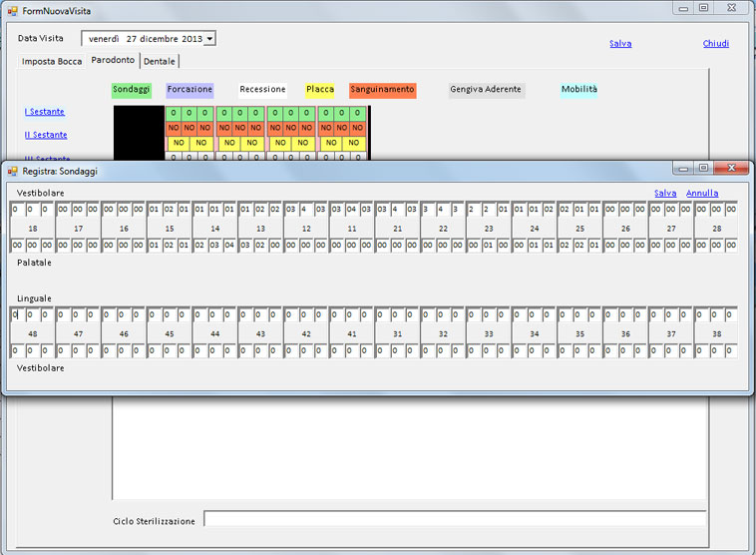Click the tooth 11 number label
Viewport: 756px width, 555px height.
[352, 229]
